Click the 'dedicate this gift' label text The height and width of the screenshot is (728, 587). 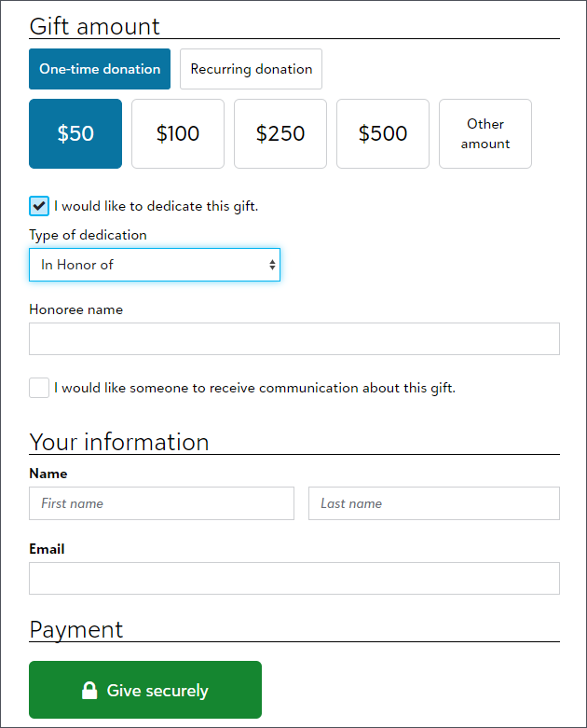coord(156,206)
